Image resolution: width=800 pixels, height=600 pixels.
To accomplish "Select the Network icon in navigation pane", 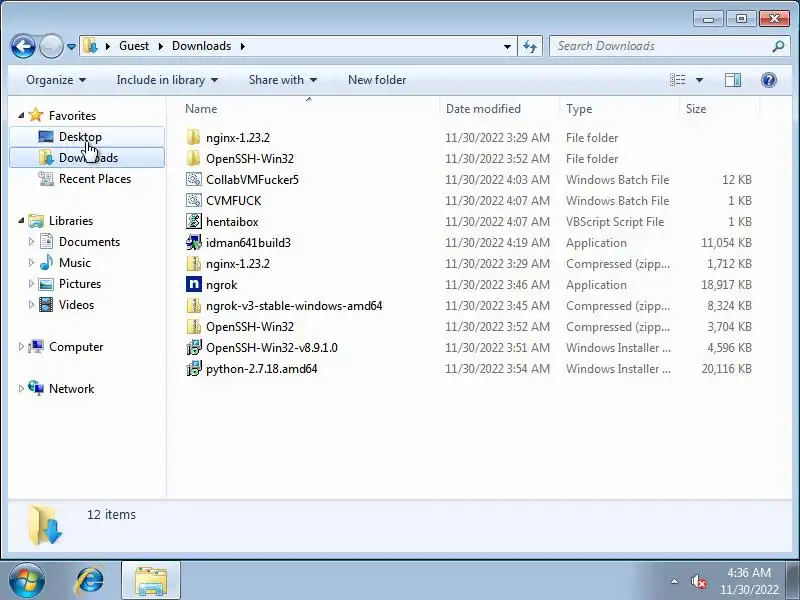I will click(36, 388).
